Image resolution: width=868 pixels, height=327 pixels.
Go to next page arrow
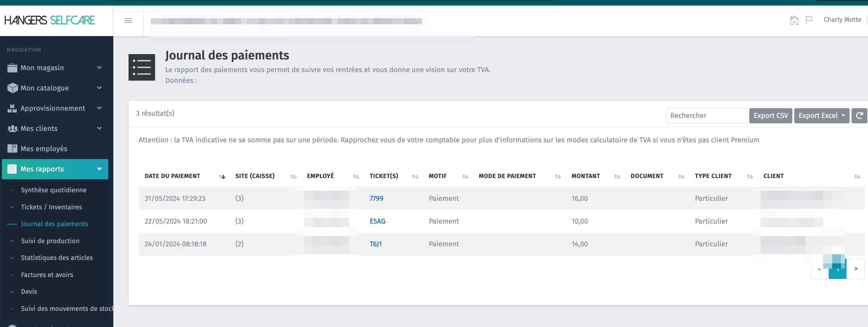click(x=856, y=268)
